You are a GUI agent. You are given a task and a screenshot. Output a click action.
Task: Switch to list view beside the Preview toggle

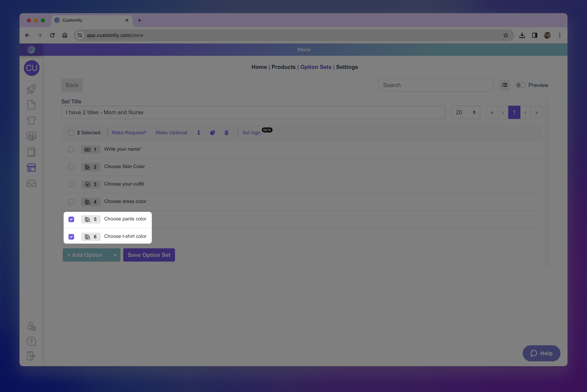pos(505,85)
